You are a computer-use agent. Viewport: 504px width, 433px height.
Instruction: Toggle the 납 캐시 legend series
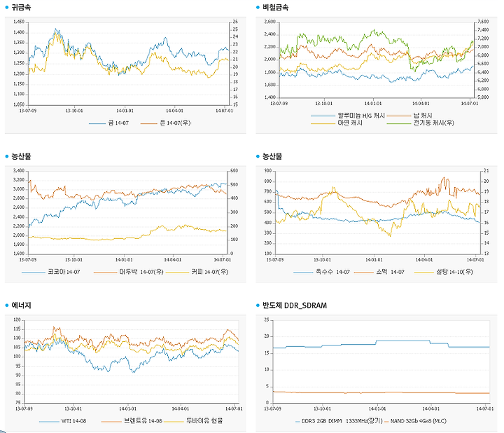(x=409, y=116)
